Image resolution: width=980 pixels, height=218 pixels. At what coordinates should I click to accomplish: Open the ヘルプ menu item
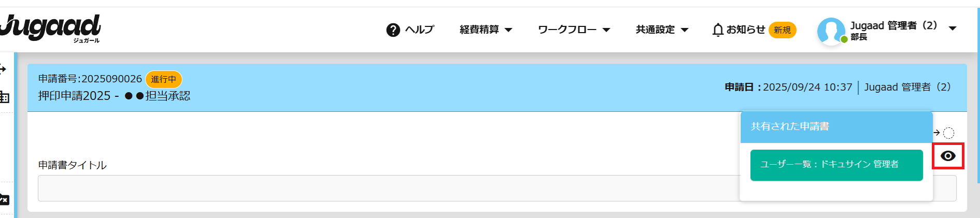(x=419, y=30)
